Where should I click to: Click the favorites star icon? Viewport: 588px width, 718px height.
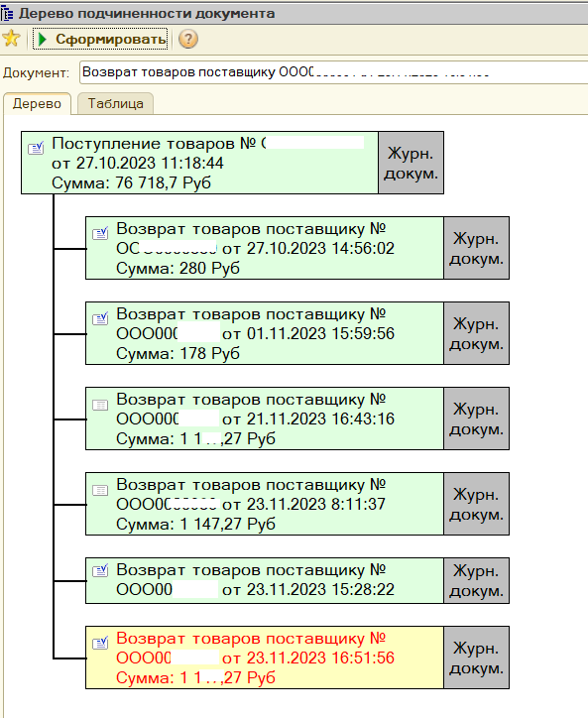(11, 39)
